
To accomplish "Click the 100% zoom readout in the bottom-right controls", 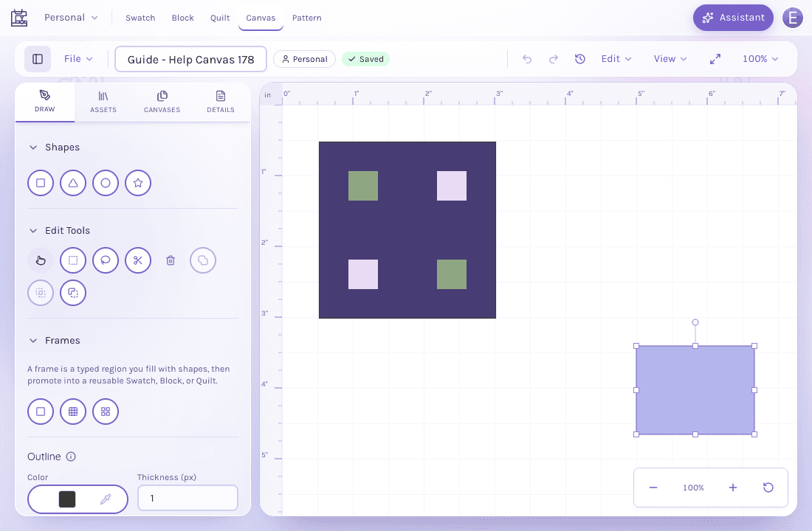I will coord(693,487).
